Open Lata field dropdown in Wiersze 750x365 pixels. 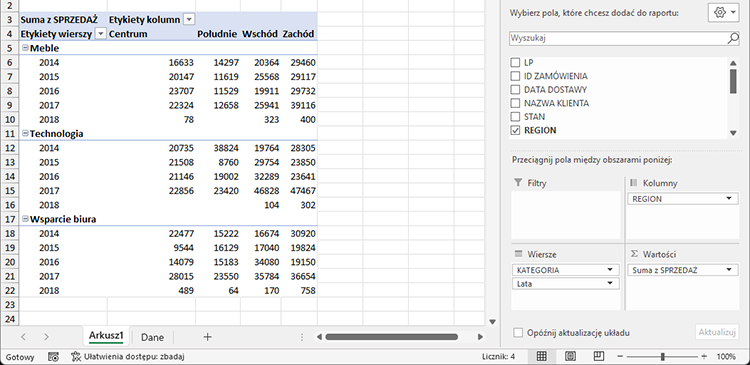coord(610,284)
